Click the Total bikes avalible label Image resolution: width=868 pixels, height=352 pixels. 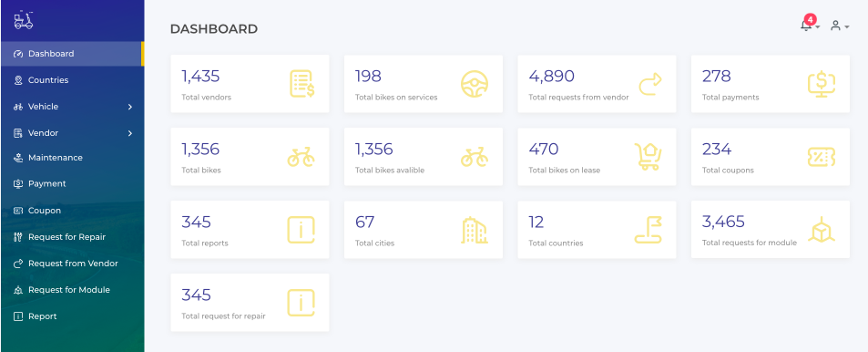pyautogui.click(x=390, y=171)
